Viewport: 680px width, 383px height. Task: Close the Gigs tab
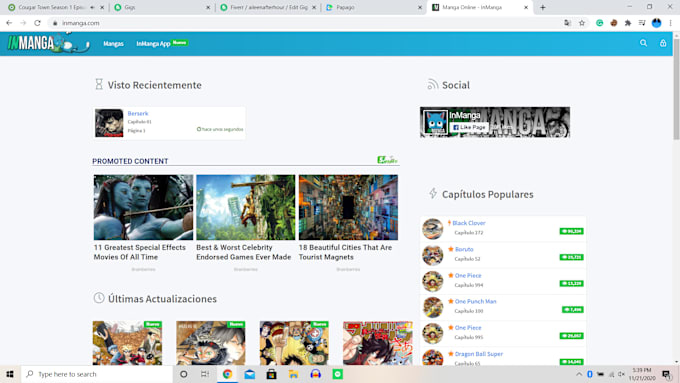coord(208,7)
